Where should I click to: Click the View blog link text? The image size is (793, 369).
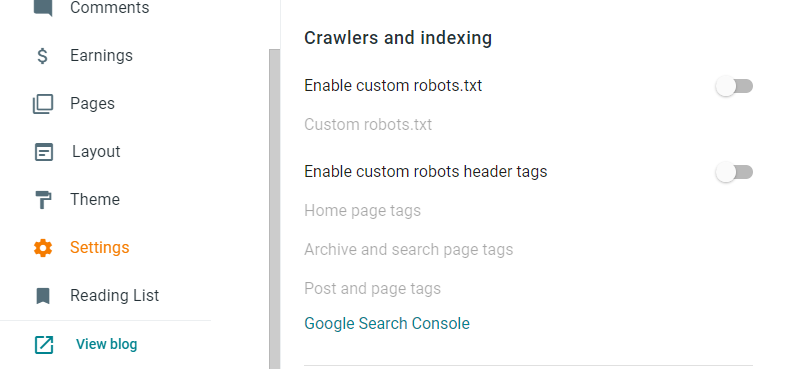click(107, 344)
